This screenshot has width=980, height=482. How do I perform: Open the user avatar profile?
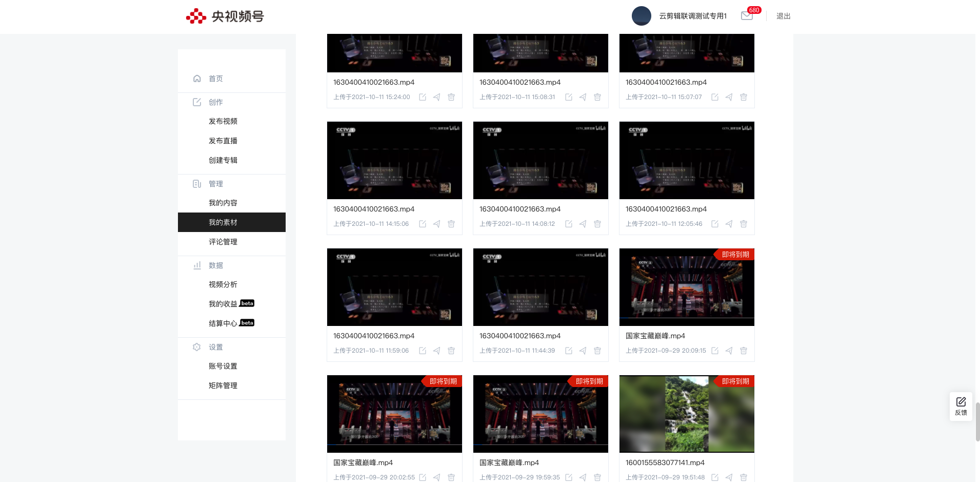coord(642,16)
